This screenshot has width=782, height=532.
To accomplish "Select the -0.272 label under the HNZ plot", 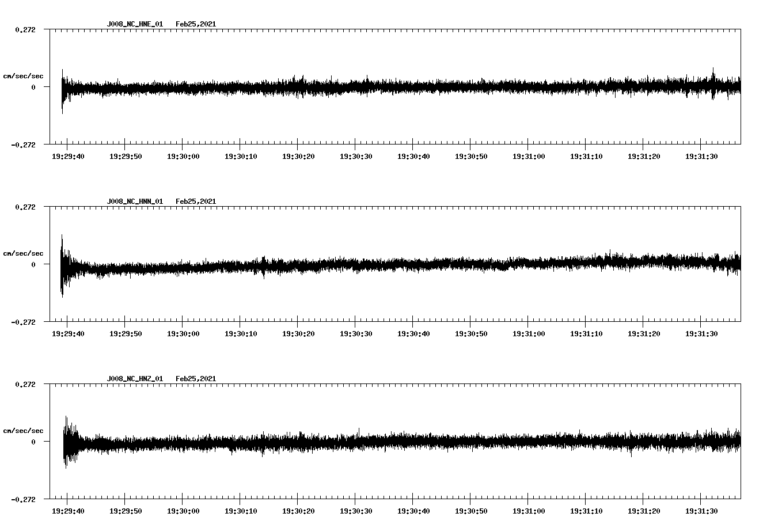I will click(22, 499).
